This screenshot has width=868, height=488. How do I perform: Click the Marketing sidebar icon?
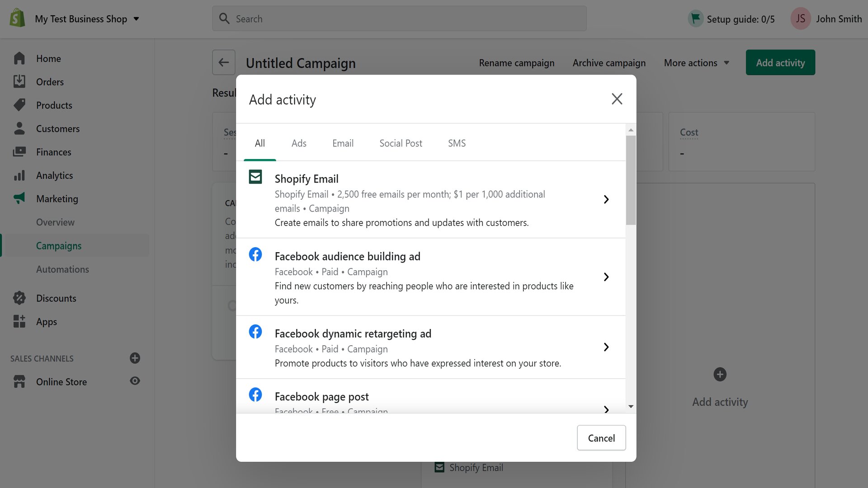(19, 198)
